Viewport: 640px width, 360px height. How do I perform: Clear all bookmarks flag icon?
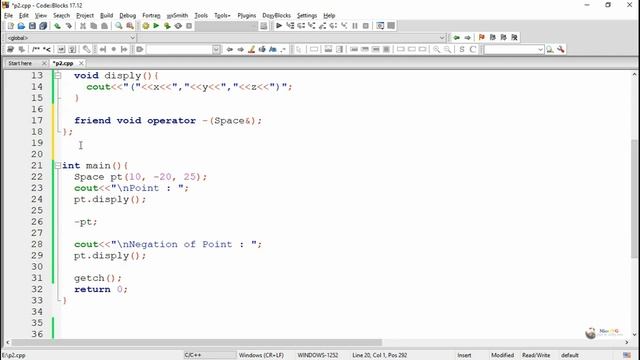(514, 38)
